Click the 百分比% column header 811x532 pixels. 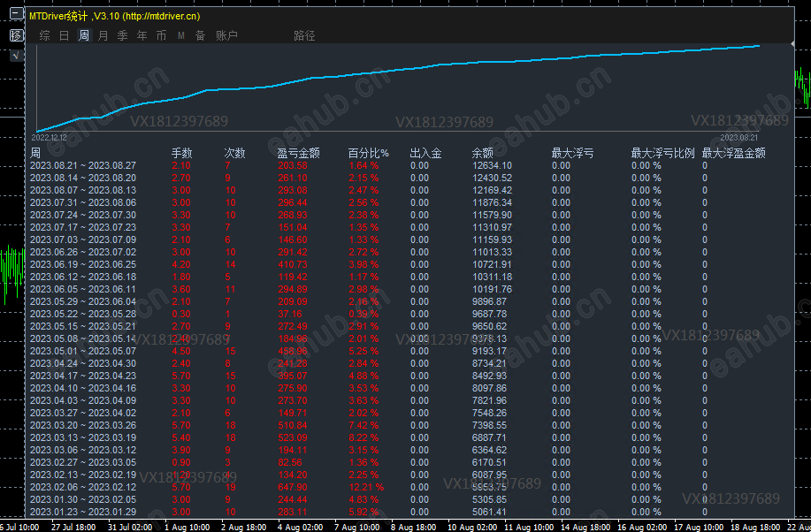click(x=368, y=153)
